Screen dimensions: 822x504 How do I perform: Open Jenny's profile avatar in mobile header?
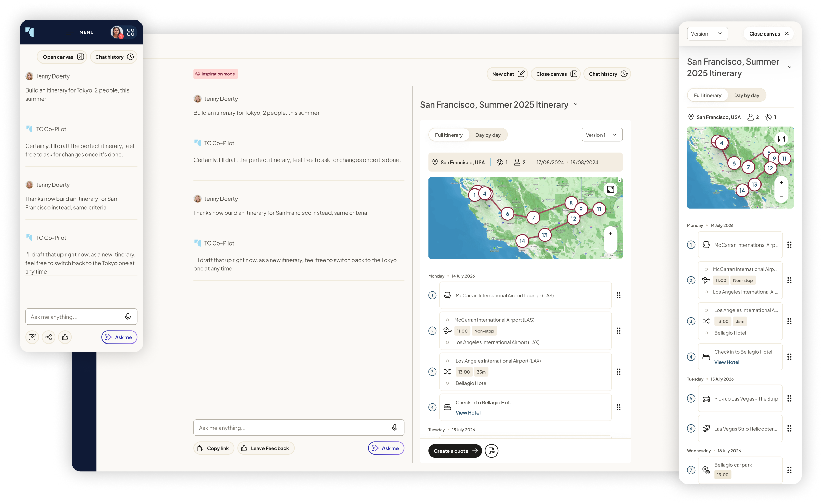[117, 32]
